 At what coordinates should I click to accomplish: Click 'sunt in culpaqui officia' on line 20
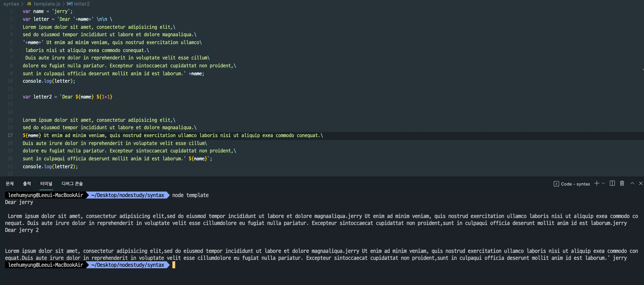point(54,159)
